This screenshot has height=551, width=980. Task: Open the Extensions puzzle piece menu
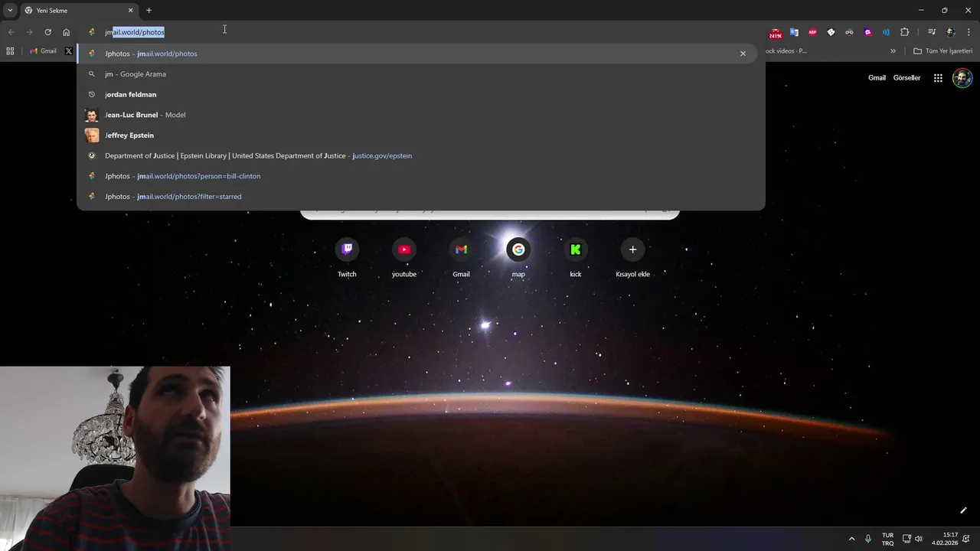pyautogui.click(x=904, y=32)
